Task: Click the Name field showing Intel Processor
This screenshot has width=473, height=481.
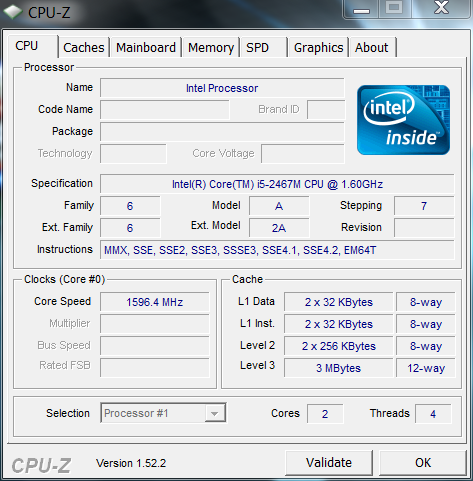Action: coord(222,88)
